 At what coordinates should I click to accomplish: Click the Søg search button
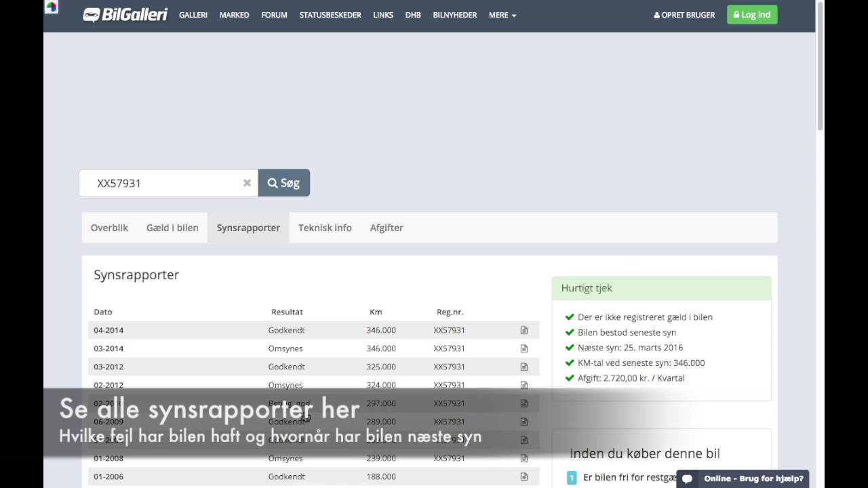pos(284,183)
